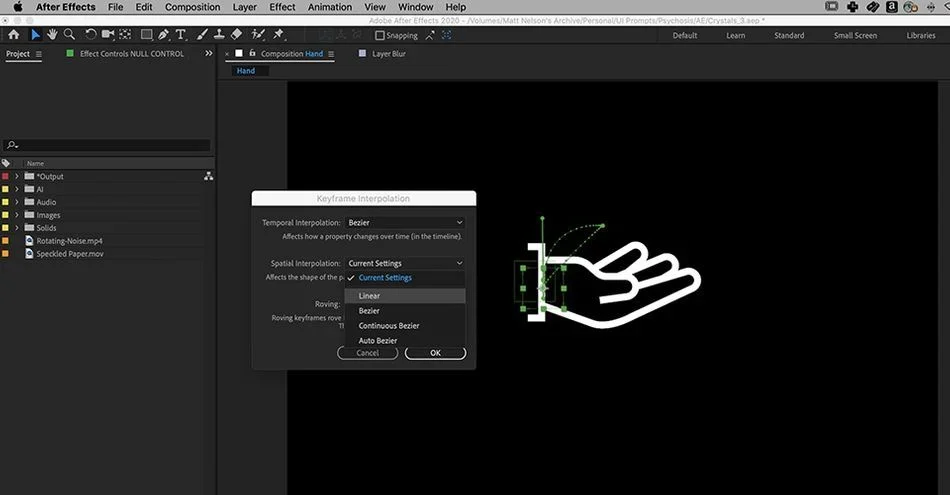Click the white color label on the Composition tab
Viewport: 950px width, 495px height.
(239, 53)
